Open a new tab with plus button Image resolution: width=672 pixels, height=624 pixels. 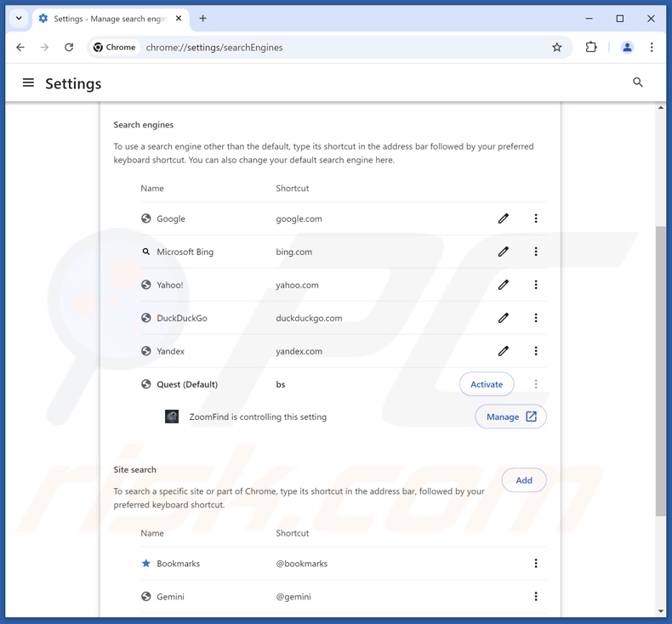202,19
